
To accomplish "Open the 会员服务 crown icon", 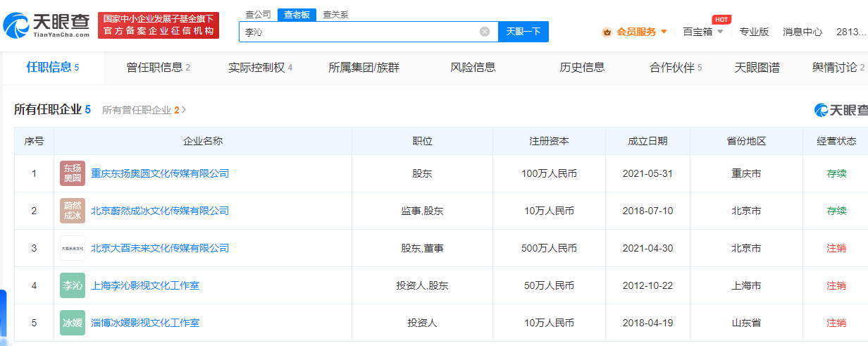I will (607, 32).
